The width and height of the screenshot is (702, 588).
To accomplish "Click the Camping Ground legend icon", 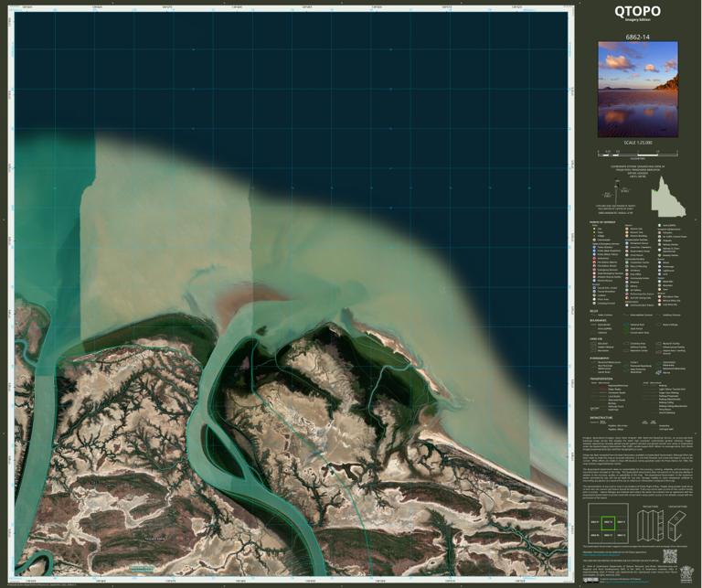I will (x=594, y=304).
